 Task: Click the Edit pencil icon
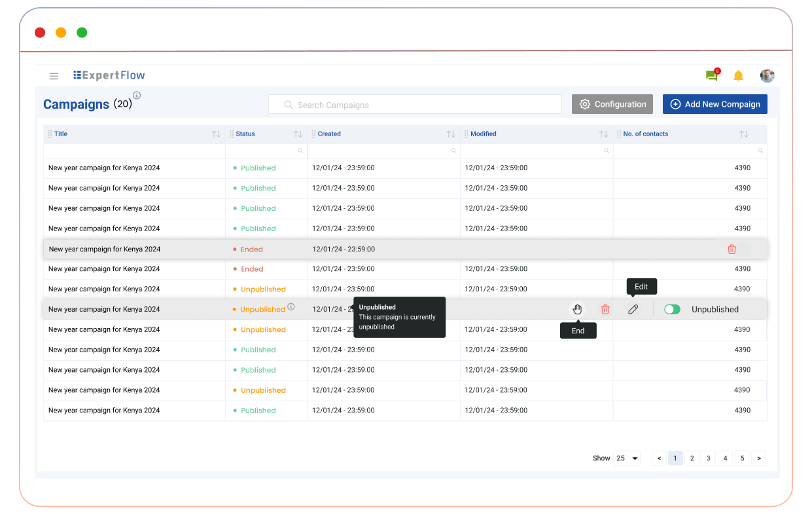click(x=633, y=310)
